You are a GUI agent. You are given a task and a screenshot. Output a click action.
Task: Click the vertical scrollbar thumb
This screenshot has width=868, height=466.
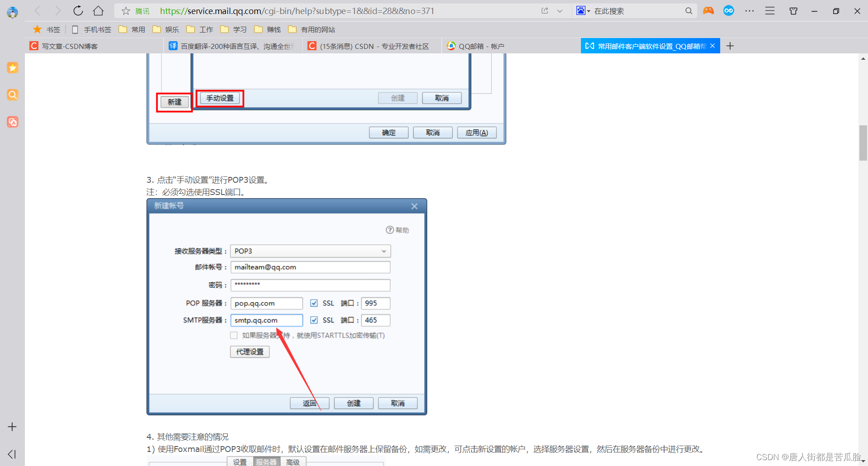(863, 143)
